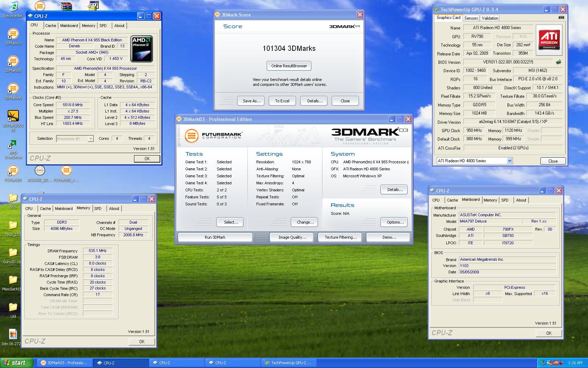Launch the AMD OverDrive desktop shortcut
Image resolution: width=588 pixels, height=368 pixels.
pyautogui.click(x=13, y=149)
